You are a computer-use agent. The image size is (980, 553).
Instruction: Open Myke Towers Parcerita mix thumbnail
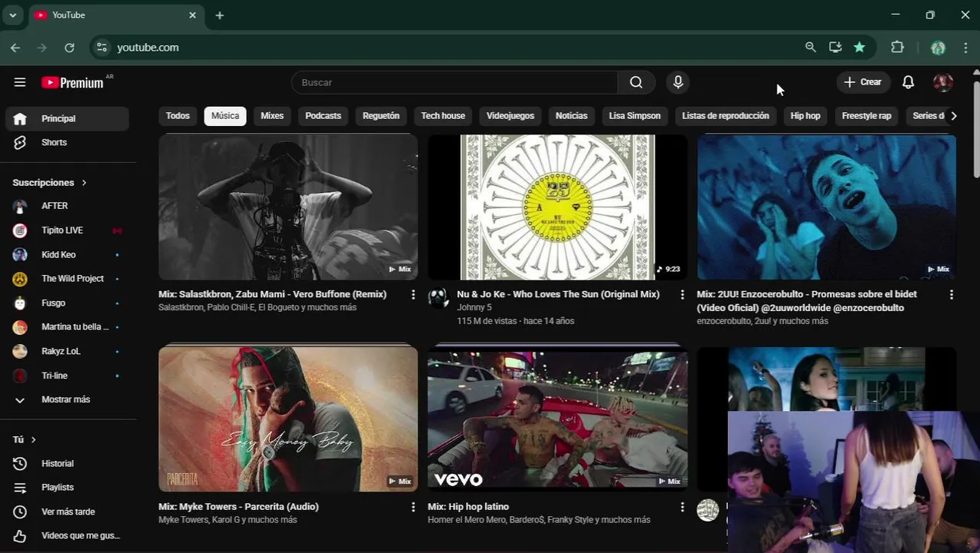click(288, 419)
